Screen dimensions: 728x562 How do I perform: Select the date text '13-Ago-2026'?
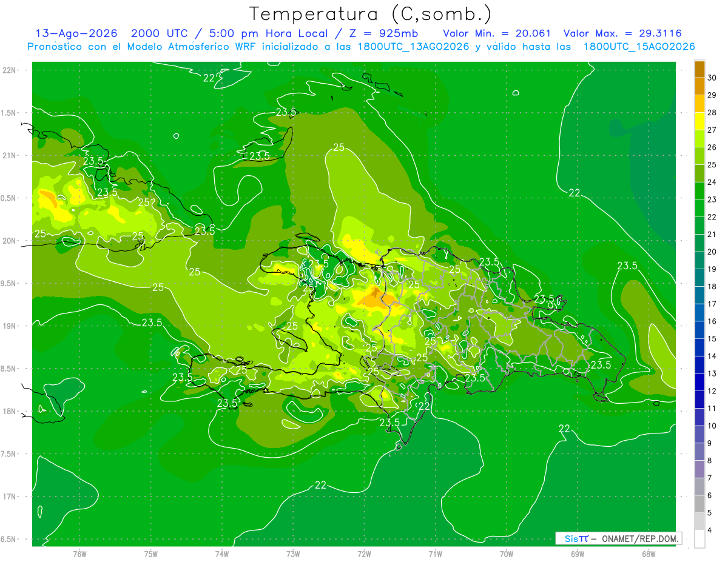click(77, 33)
